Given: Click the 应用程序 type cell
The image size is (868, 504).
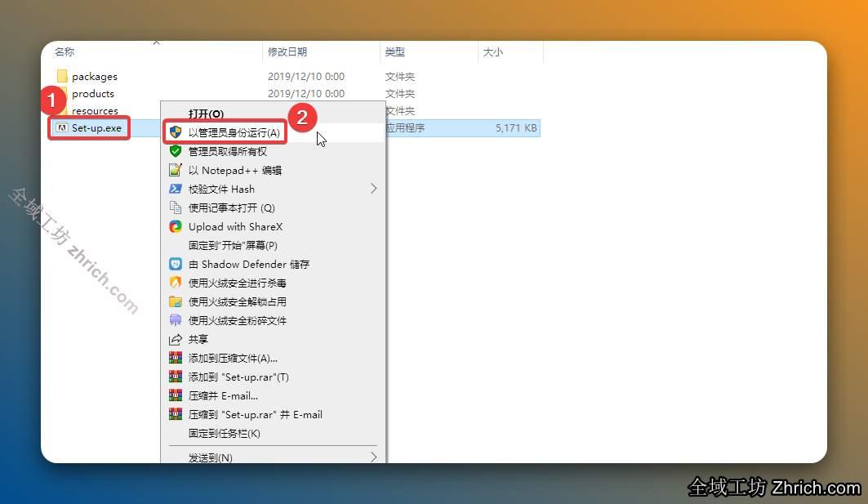Looking at the screenshot, I should (x=406, y=128).
